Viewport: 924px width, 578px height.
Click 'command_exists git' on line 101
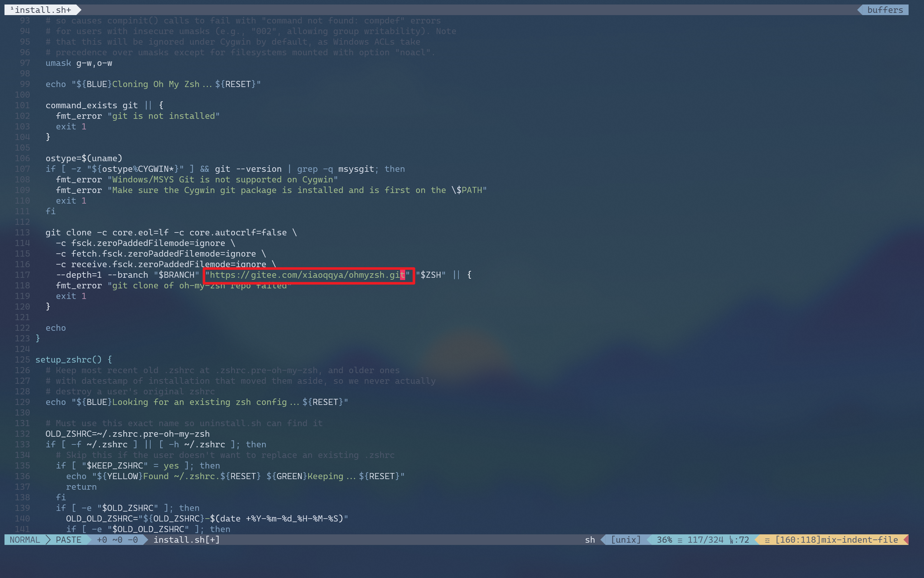tap(92, 105)
